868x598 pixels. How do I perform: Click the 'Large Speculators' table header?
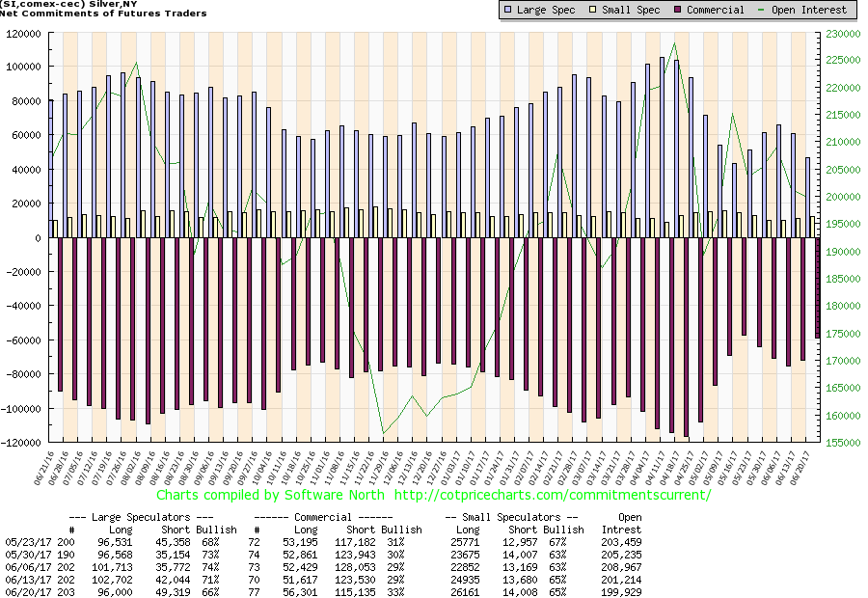coord(127,517)
